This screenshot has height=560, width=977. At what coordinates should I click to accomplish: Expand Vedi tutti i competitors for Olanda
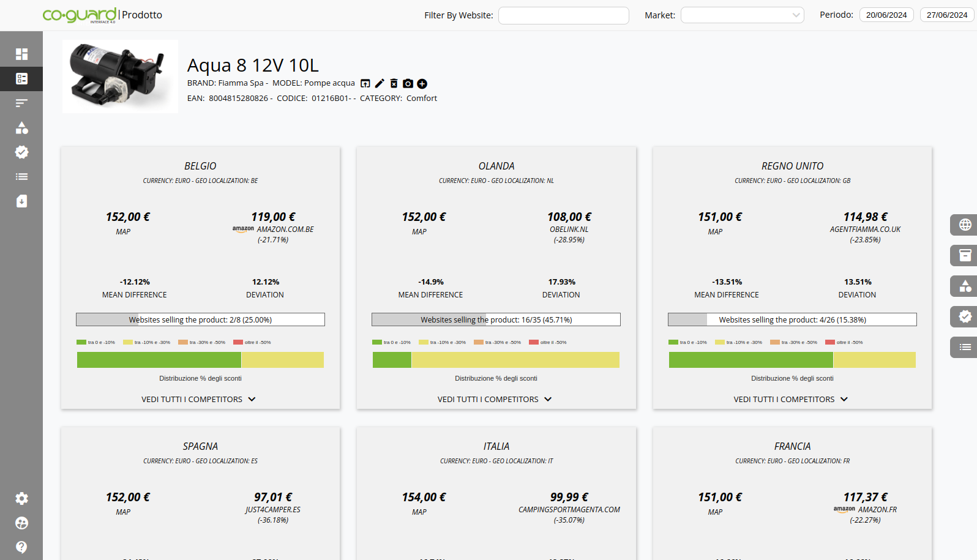pos(495,399)
